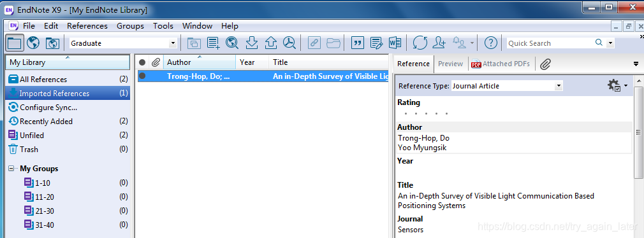Open the Tools menu

[163, 26]
